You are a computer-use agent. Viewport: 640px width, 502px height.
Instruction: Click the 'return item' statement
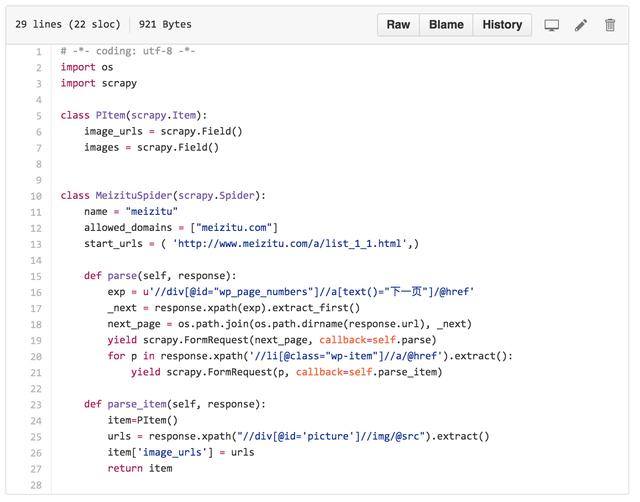[x=140, y=468]
